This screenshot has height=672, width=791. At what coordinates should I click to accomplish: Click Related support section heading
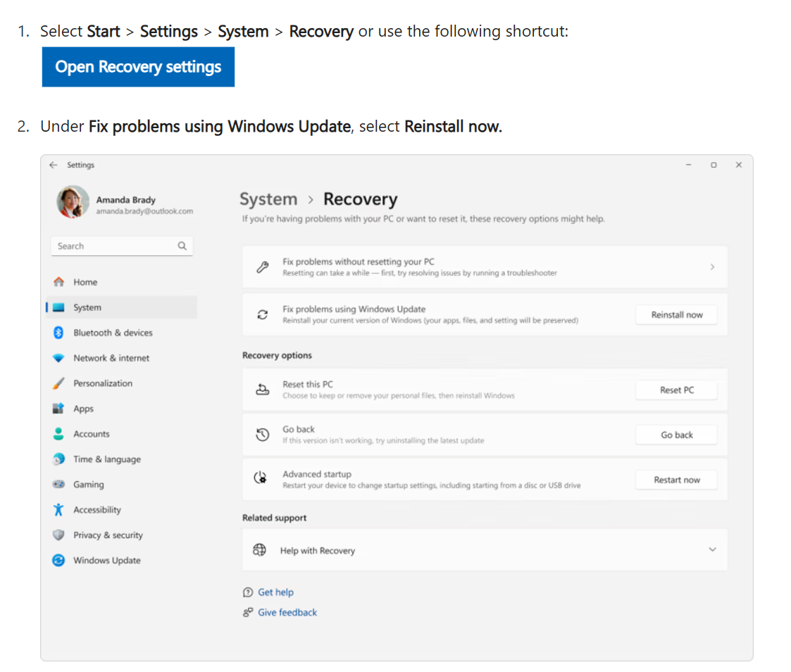274,518
